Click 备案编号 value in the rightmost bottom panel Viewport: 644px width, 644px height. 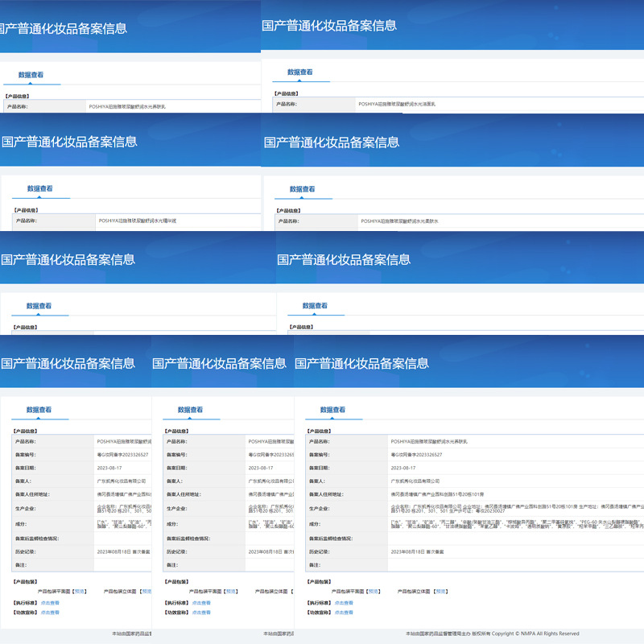tap(416, 455)
